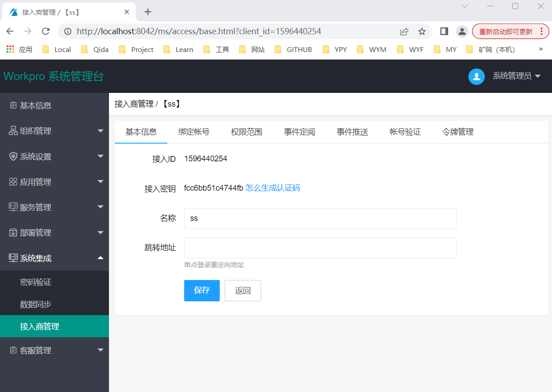Click the 返回 button
The image size is (552, 392).
243,291
